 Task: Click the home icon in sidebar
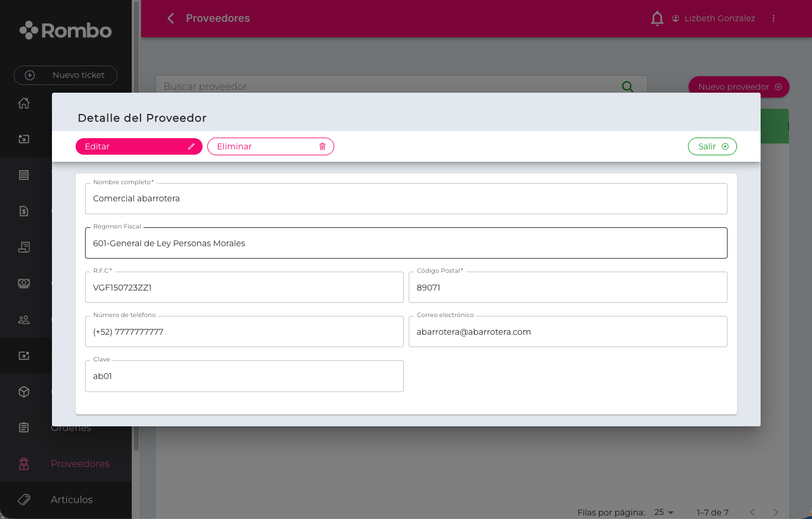24,103
